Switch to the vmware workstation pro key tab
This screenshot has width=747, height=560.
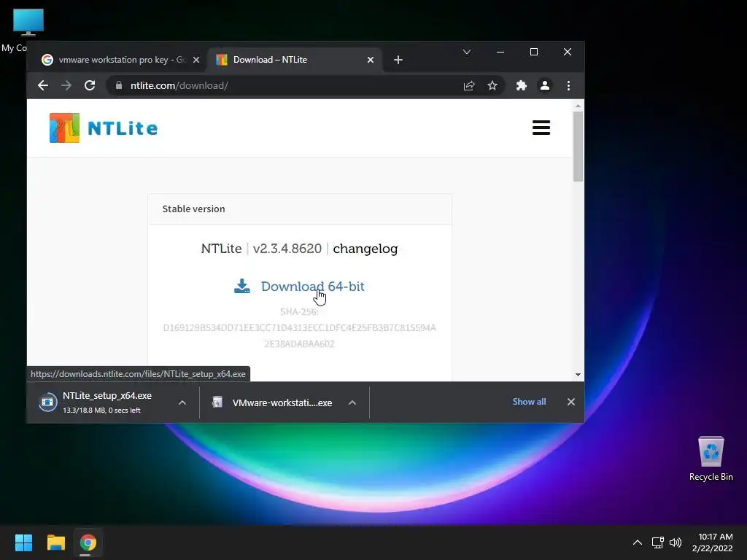coord(120,60)
